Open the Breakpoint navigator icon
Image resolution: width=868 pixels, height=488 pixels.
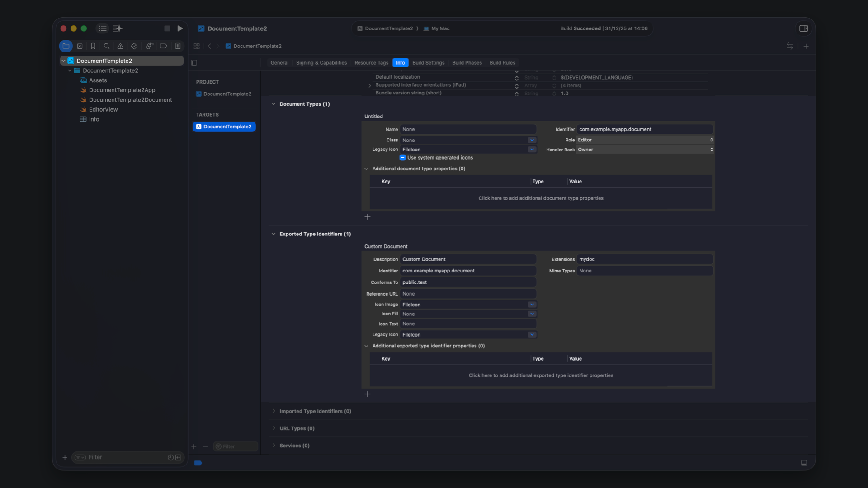point(164,46)
